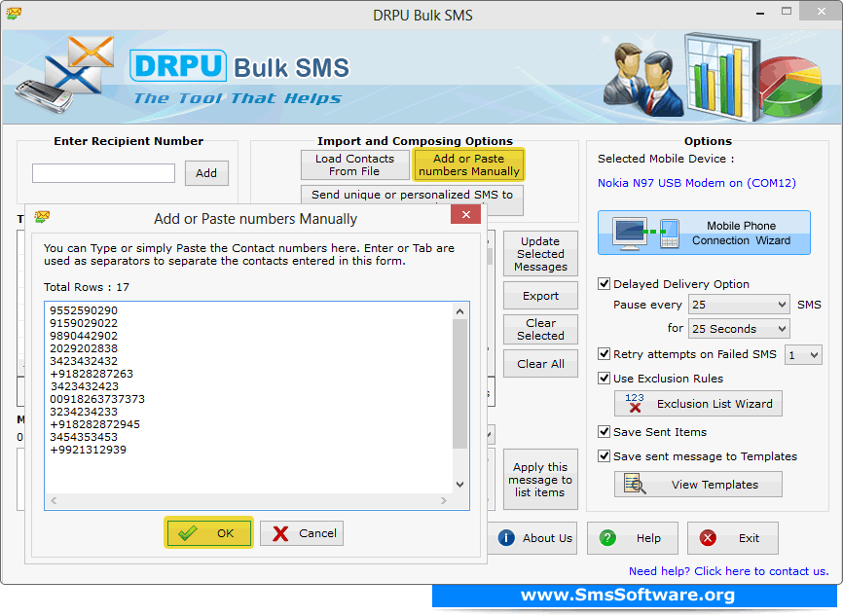
Task: Click the Exit button
Action: pyautogui.click(x=732, y=538)
